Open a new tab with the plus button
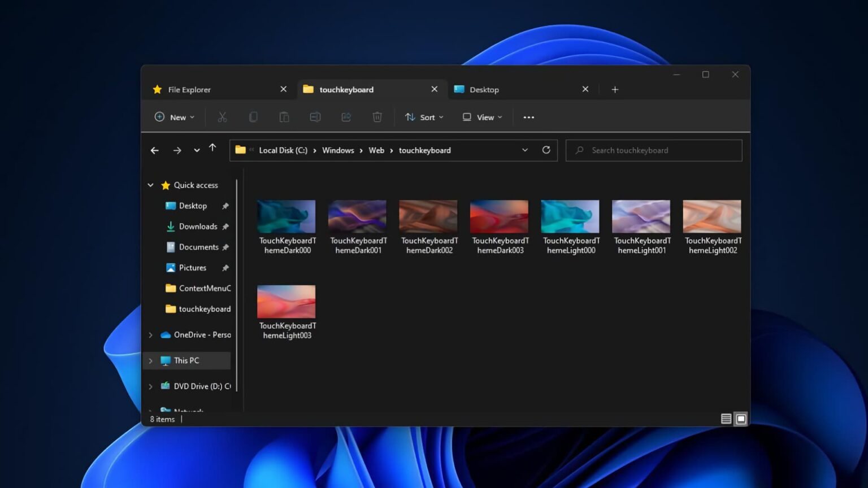Image resolution: width=868 pixels, height=488 pixels. (615, 89)
